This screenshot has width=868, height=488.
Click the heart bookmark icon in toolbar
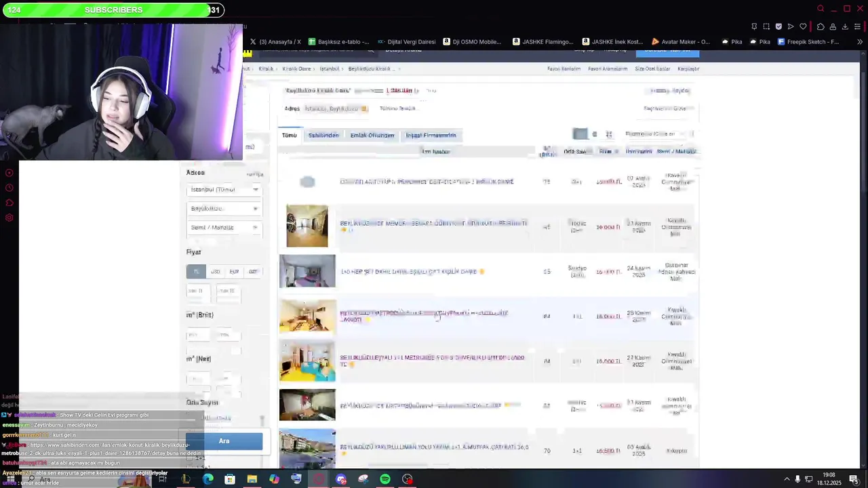(803, 26)
